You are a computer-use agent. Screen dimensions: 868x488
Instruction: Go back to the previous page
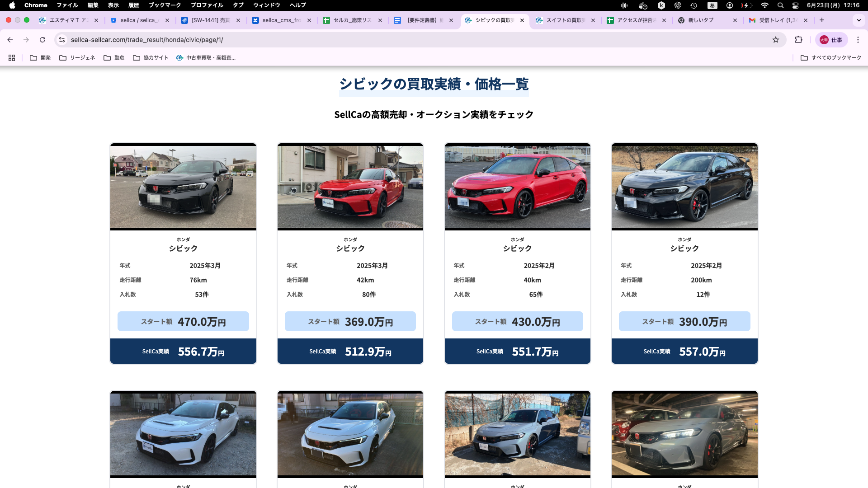10,40
